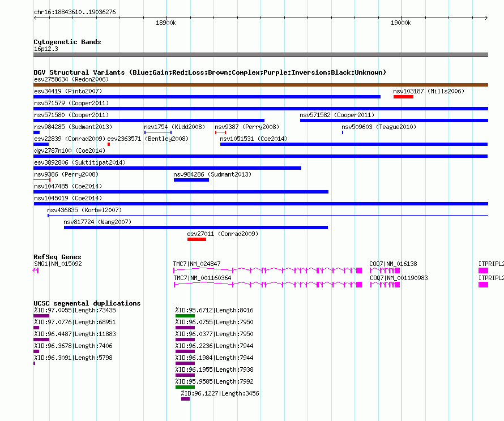Click the chr16:18843610..19036276 position text
Screen dimensions: 504x421
pyautogui.click(x=75, y=12)
